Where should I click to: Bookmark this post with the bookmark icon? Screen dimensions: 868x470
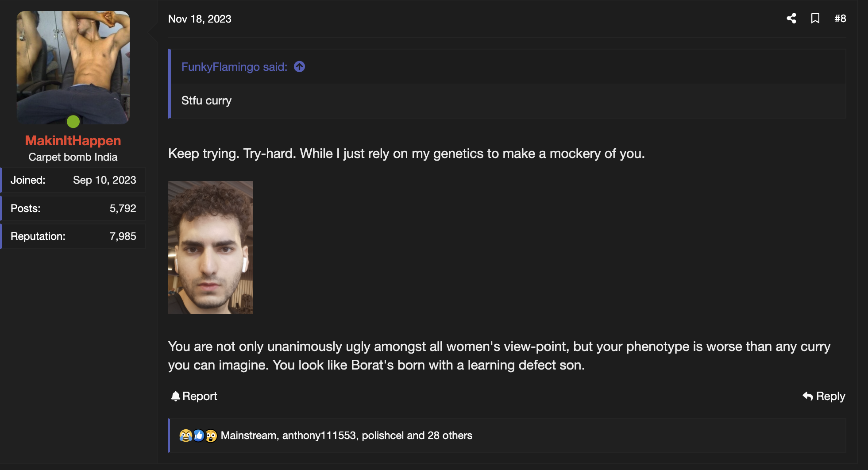coord(815,18)
